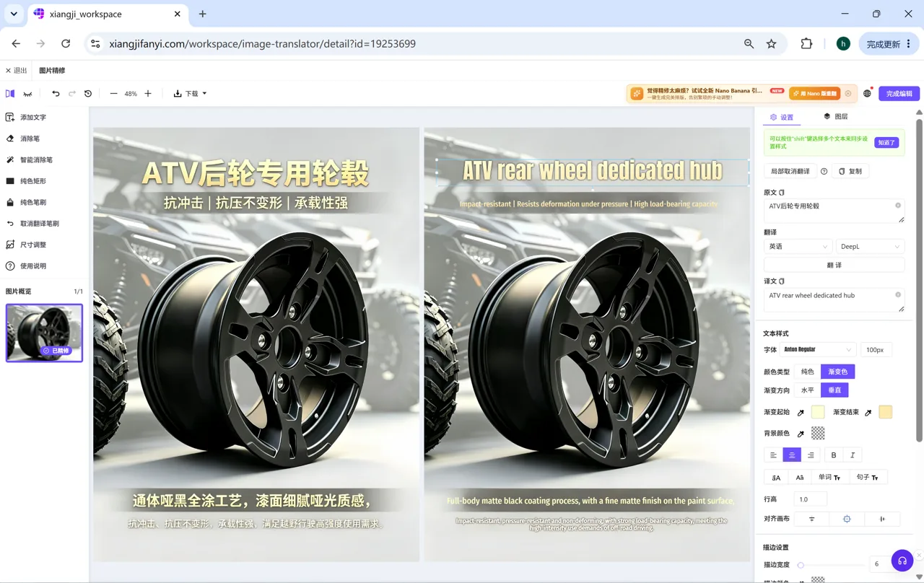Click the zoom in plus icon
The width and height of the screenshot is (924, 583).
[148, 94]
